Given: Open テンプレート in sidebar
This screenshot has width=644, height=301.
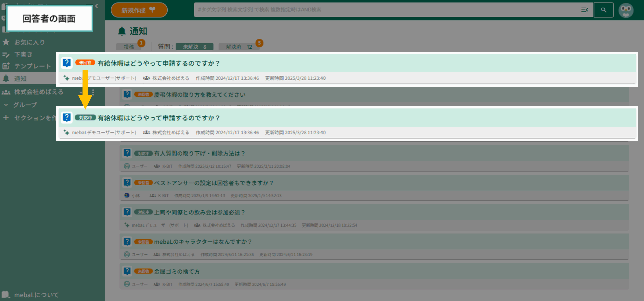Looking at the screenshot, I should (x=32, y=66).
